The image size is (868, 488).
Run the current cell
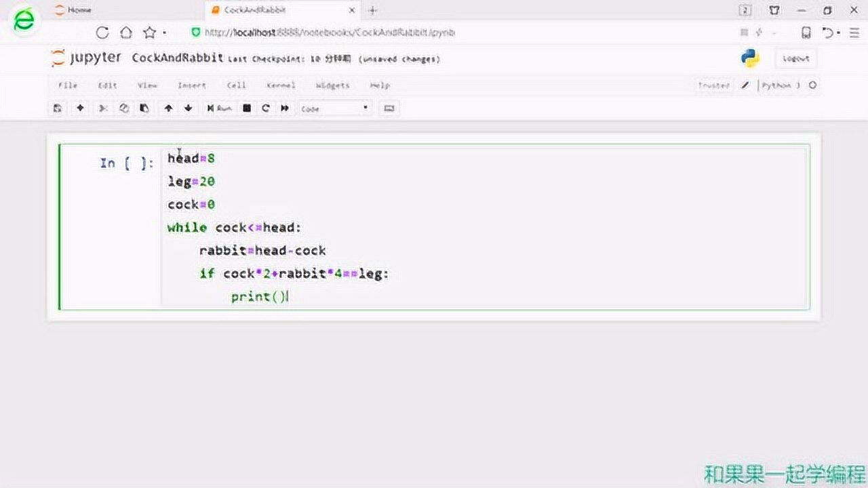(x=219, y=108)
